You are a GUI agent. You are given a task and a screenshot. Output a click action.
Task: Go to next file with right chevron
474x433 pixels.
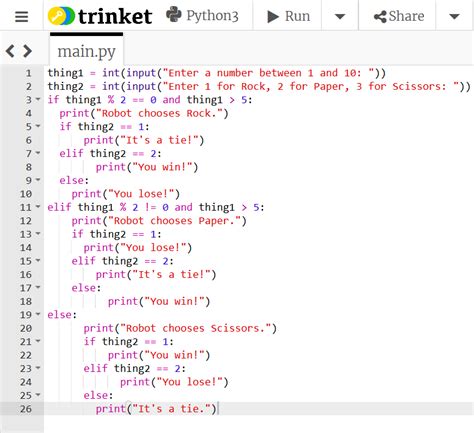27,51
